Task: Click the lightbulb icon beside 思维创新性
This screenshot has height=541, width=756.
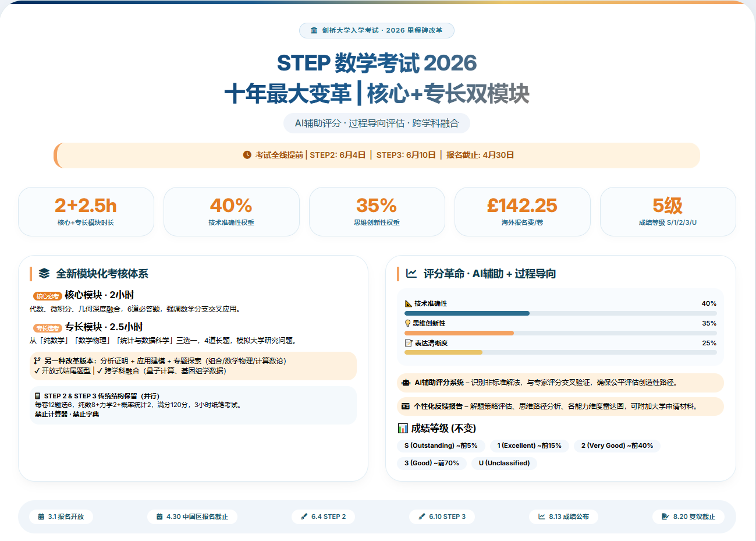Action: (407, 323)
